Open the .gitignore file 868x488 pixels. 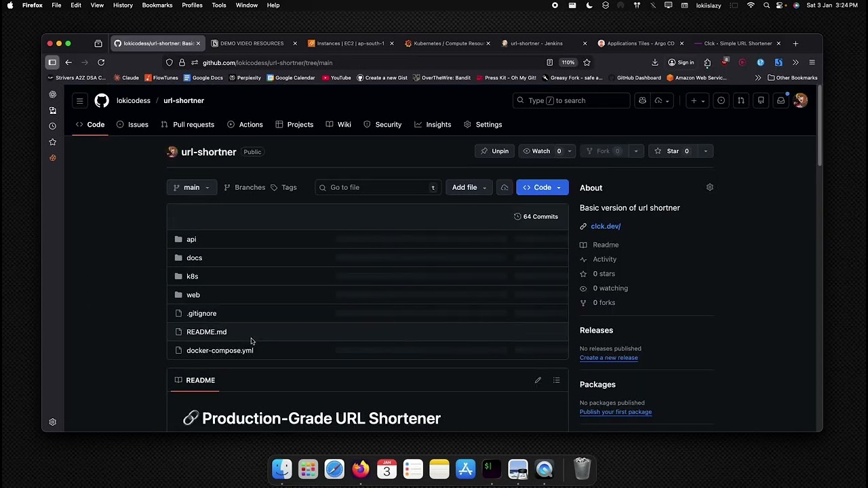click(201, 314)
